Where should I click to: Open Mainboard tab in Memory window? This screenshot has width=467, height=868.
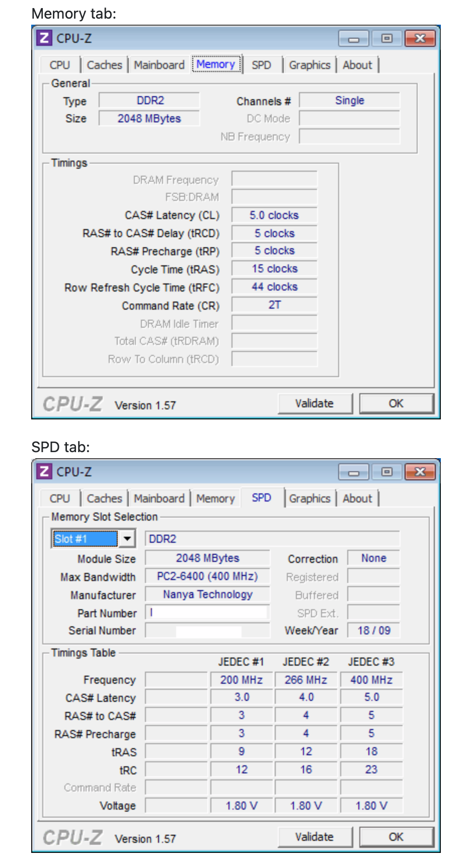159,65
